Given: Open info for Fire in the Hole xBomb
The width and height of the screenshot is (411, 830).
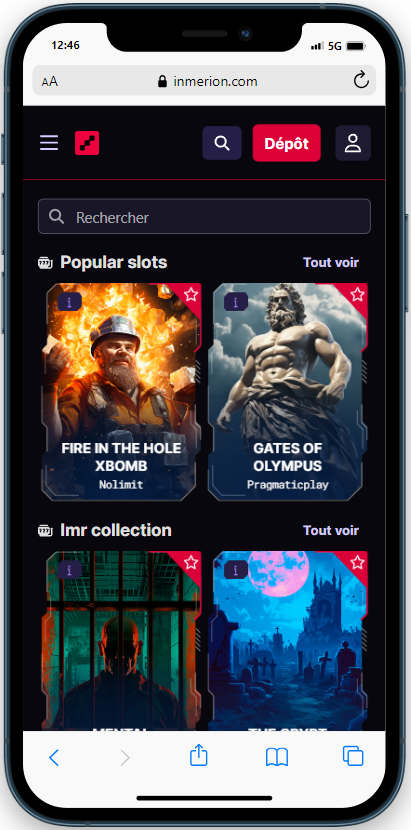Looking at the screenshot, I should tap(69, 302).
